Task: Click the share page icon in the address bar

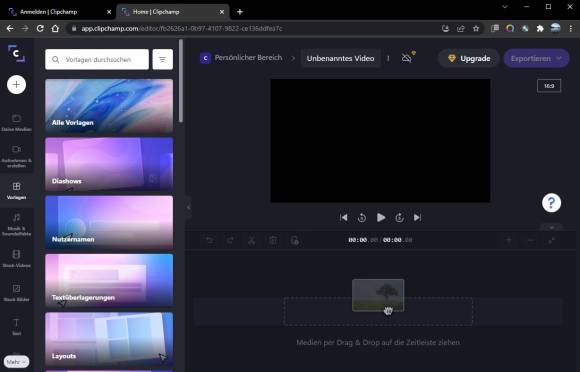Action: [x=461, y=28]
